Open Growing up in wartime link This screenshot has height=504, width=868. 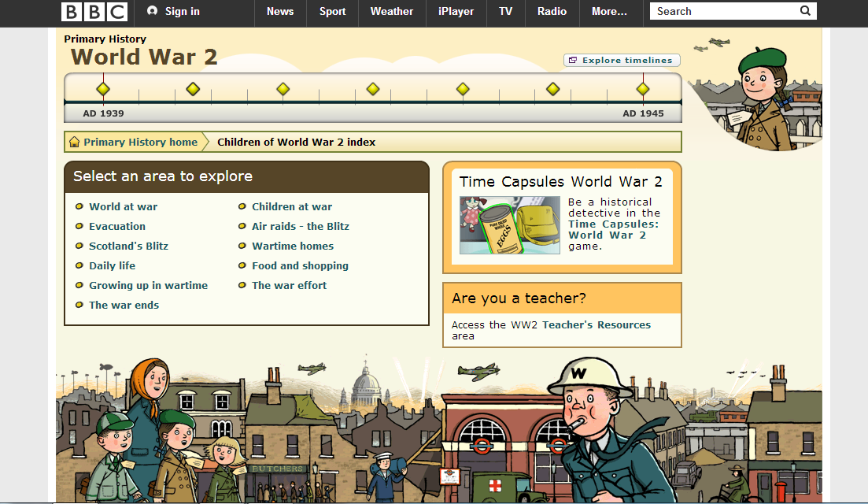(149, 286)
